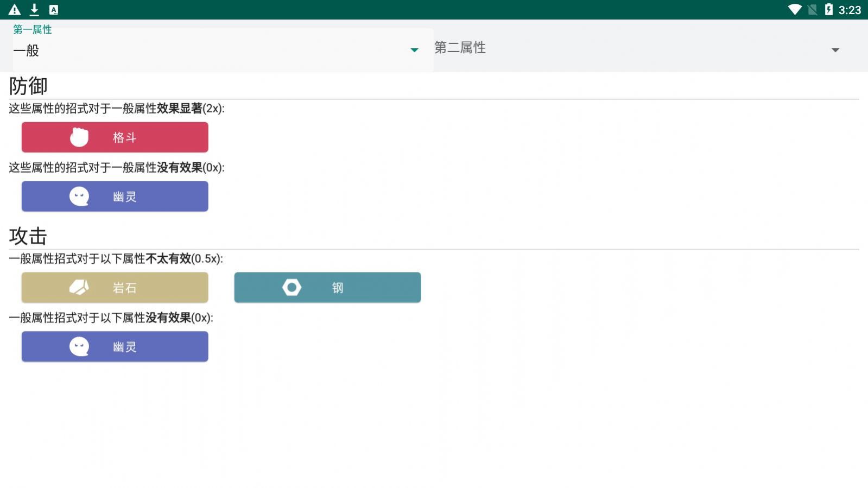Tap the 第二属性 label field

pyautogui.click(x=460, y=48)
